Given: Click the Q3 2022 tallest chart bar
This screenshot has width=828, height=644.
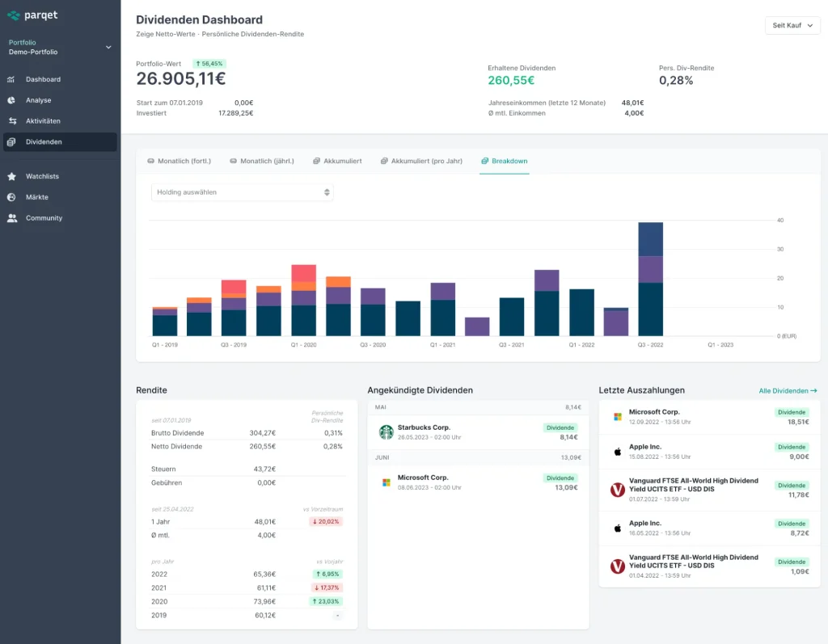Looking at the screenshot, I should (x=650, y=279).
